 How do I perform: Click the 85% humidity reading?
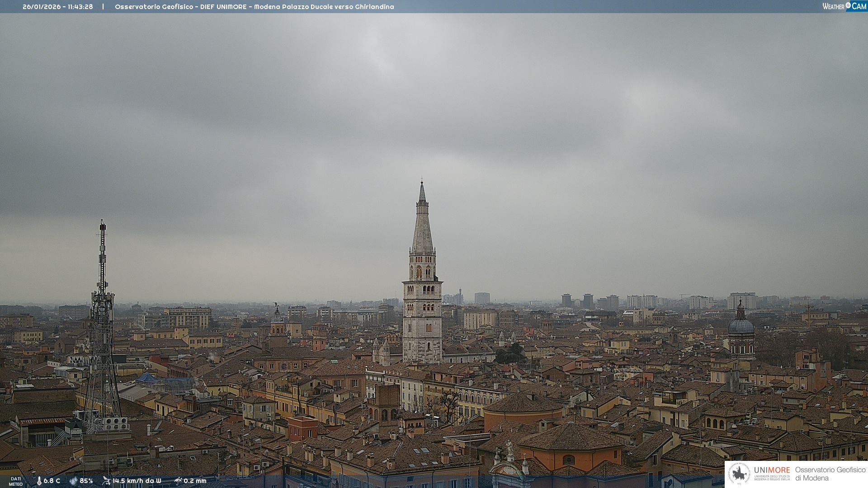[x=86, y=481]
